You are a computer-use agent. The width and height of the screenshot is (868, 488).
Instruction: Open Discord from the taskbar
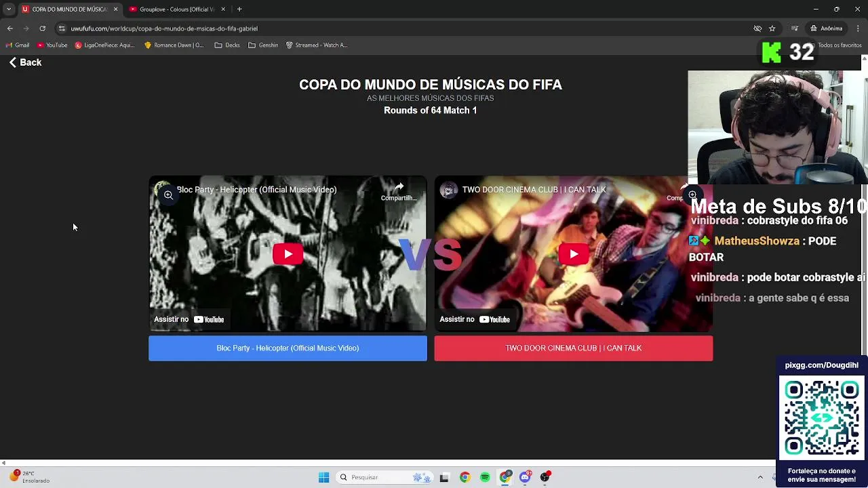click(x=525, y=477)
